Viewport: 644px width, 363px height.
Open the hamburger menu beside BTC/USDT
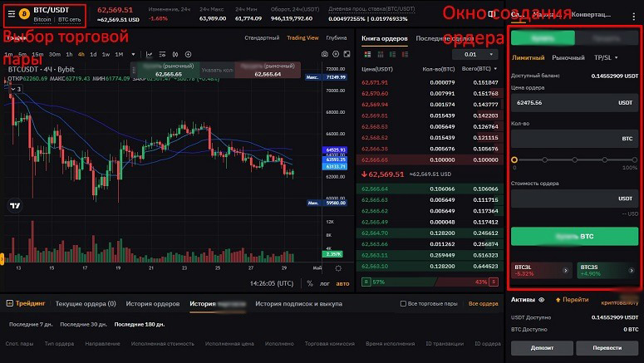click(x=12, y=14)
